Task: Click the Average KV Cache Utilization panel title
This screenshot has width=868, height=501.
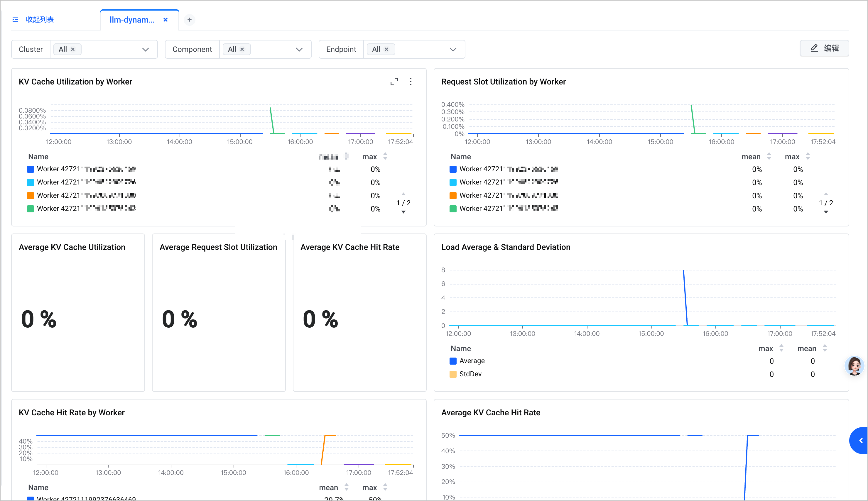Action: coord(72,247)
